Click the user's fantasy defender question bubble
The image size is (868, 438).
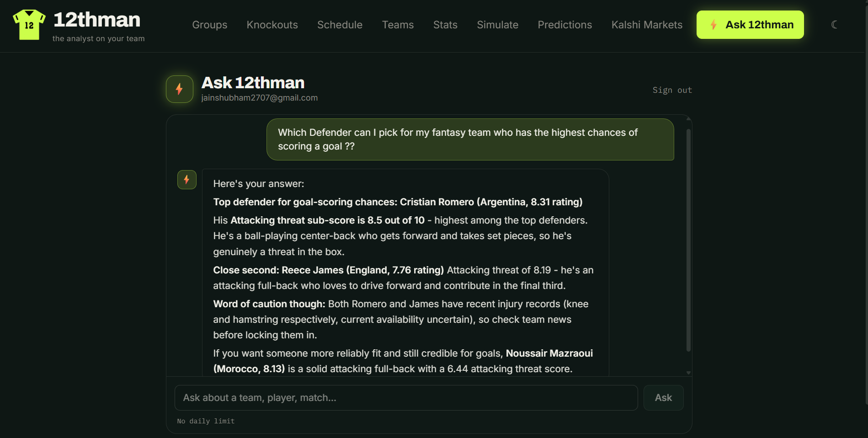point(470,139)
